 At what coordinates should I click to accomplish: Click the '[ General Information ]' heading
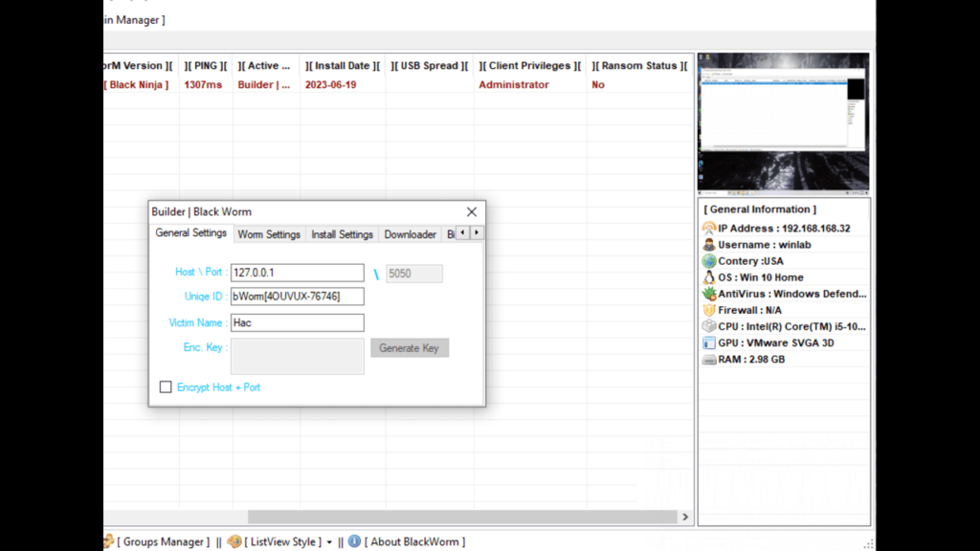coord(760,209)
